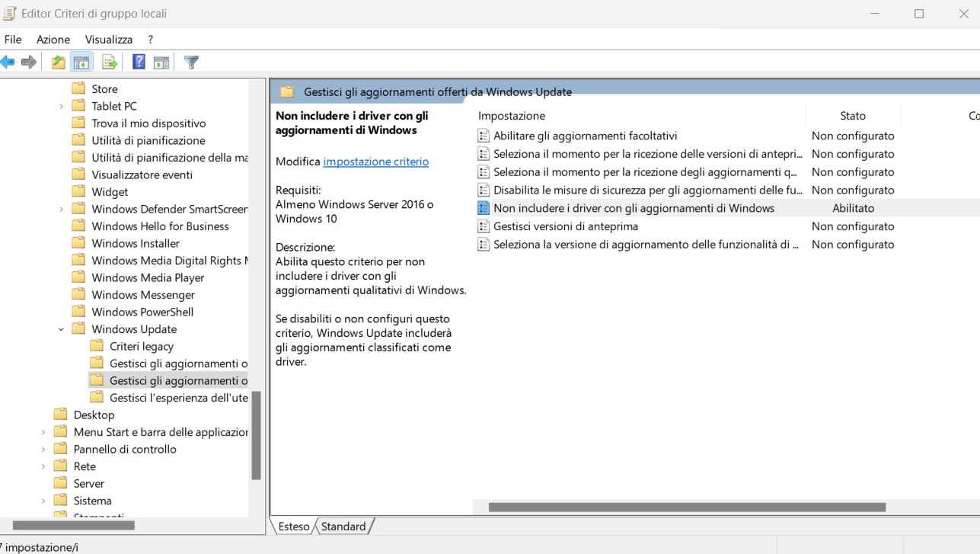Toggle the show/hide console tree button
The image size is (980, 554).
click(81, 62)
